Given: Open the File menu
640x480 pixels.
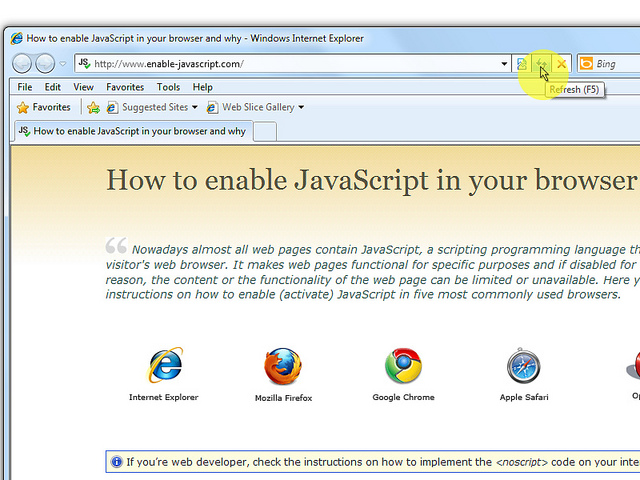Looking at the screenshot, I should pos(25,87).
